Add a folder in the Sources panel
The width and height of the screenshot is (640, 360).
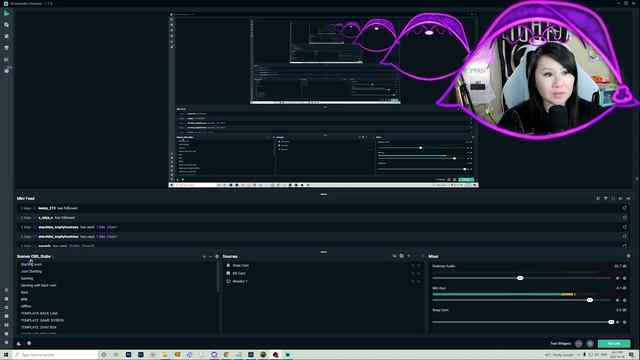[x=402, y=256]
